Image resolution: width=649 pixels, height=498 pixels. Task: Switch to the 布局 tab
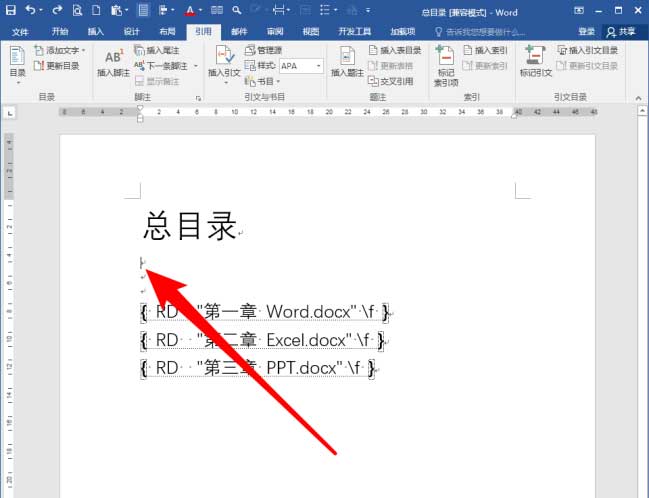tap(167, 31)
